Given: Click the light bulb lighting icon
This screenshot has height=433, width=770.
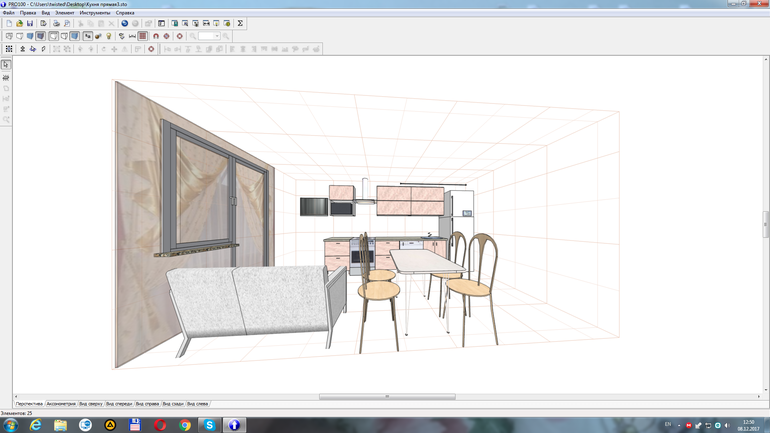Looking at the screenshot, I should click(108, 36).
